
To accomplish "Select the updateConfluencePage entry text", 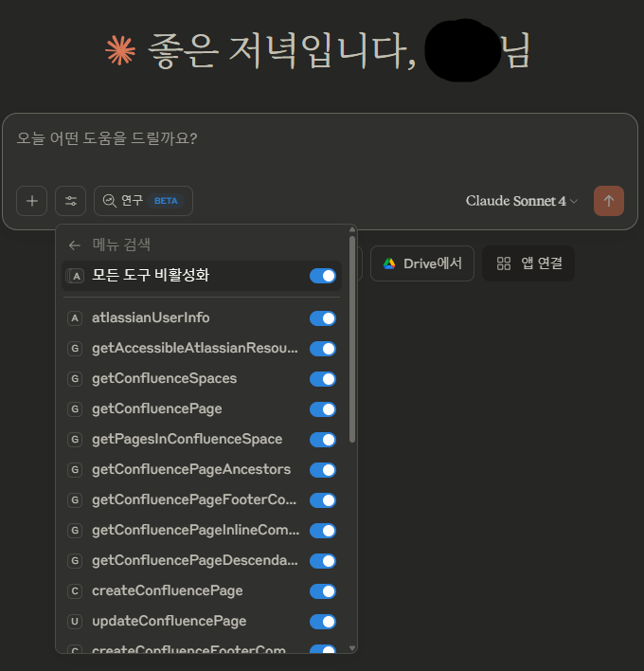I will [169, 622].
